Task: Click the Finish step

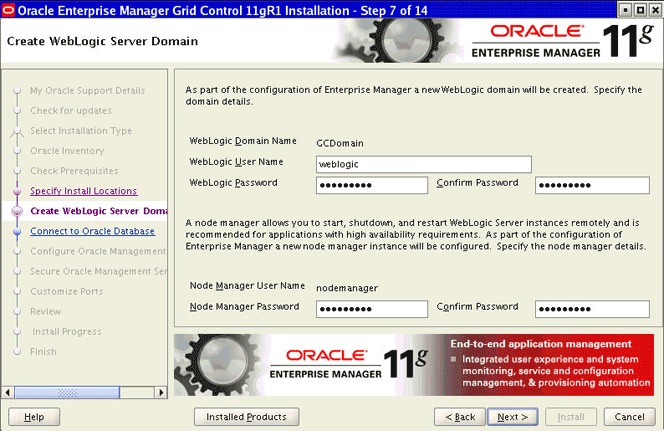Action: coord(43,351)
